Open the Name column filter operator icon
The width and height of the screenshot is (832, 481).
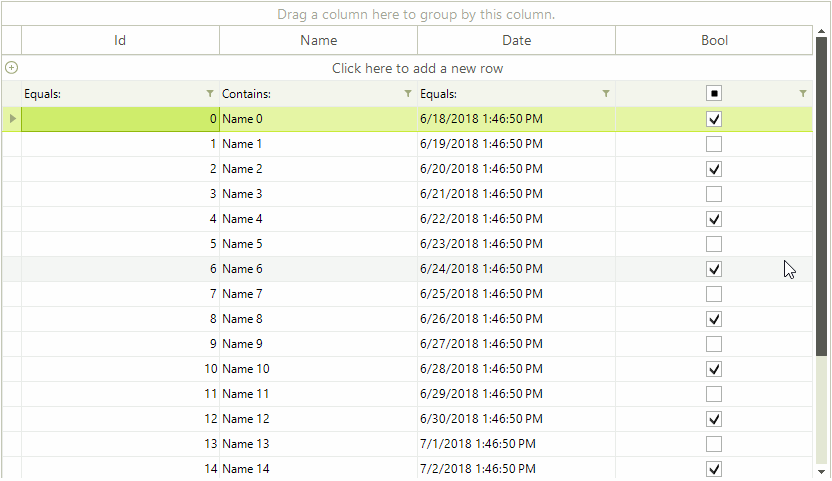point(408,93)
